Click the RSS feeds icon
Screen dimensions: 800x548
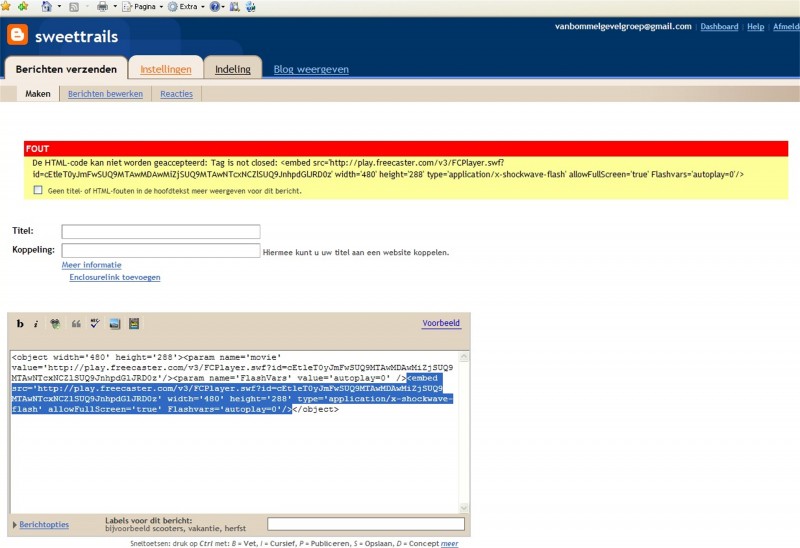coord(74,7)
